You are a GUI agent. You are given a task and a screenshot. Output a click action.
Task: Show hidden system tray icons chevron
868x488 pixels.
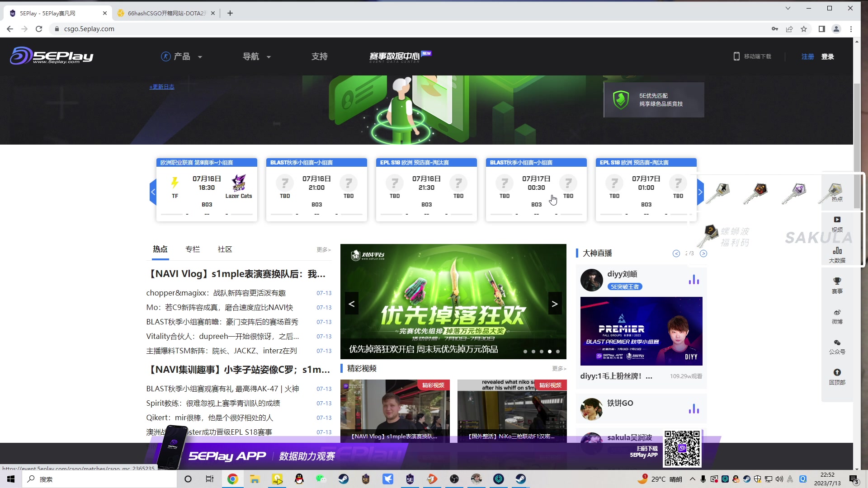(693, 479)
